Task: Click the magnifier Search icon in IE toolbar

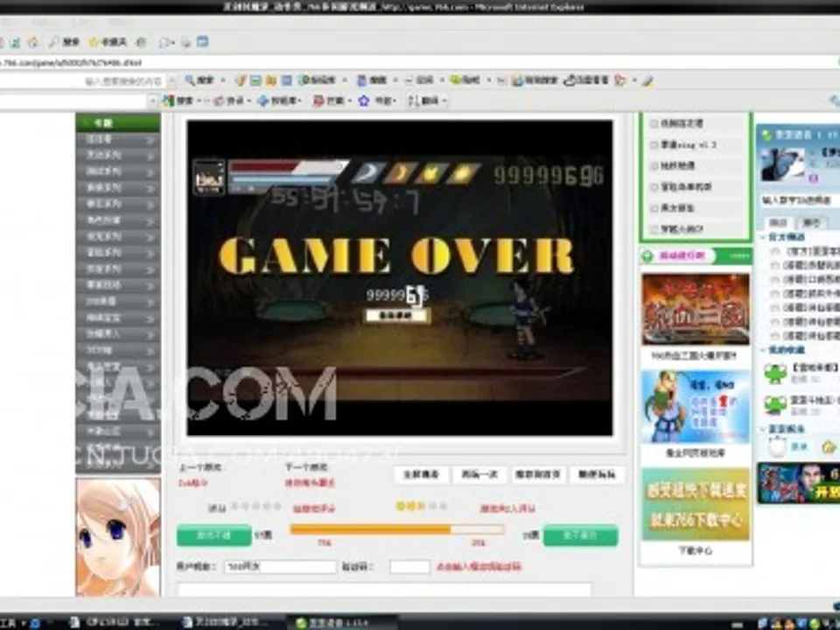Action: point(54,41)
